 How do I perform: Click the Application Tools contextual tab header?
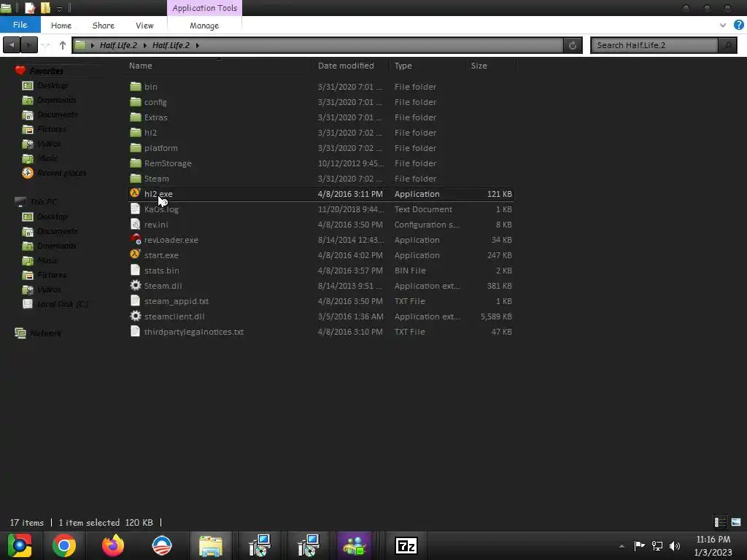(204, 8)
